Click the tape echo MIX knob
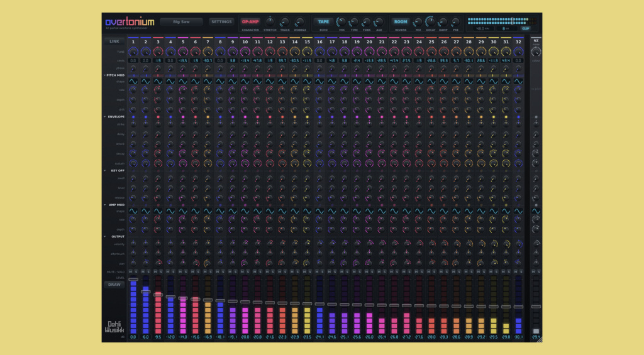Screen dimensions: 644x355 [341, 22]
